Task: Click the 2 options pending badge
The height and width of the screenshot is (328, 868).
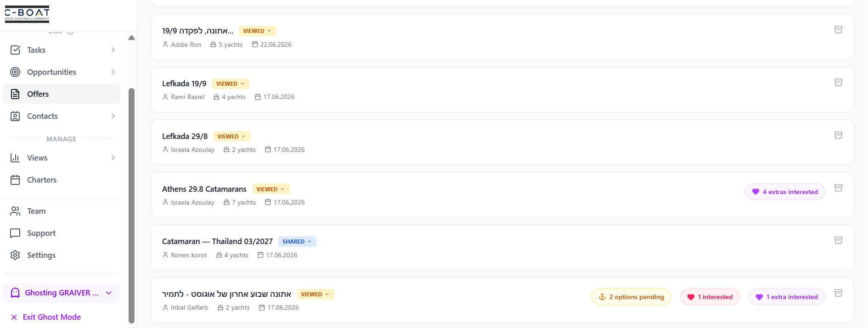Action: coord(631,297)
